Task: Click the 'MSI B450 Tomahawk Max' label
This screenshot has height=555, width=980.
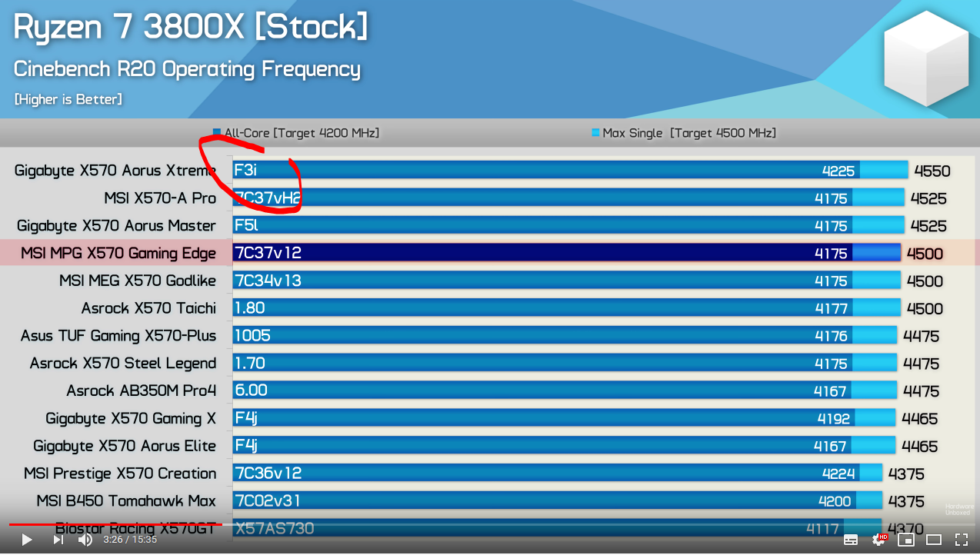Action: click(126, 500)
